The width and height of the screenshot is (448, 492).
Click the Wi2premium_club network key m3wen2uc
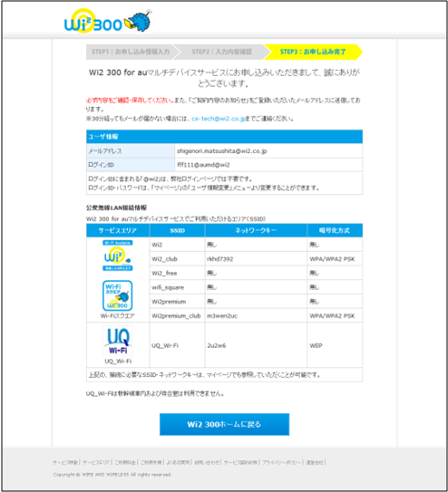click(x=222, y=315)
